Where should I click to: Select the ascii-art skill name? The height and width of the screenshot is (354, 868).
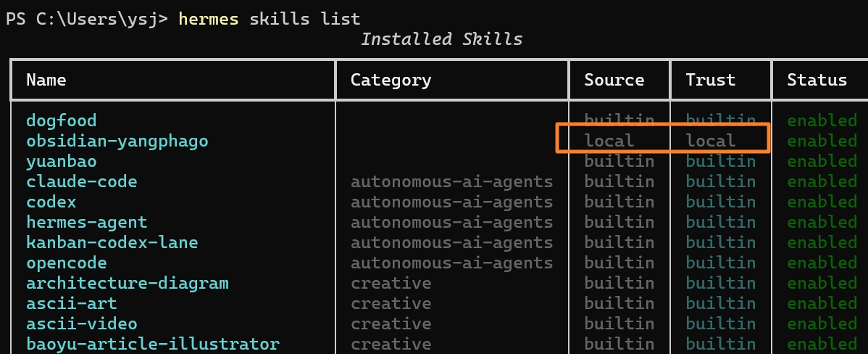pos(72,304)
